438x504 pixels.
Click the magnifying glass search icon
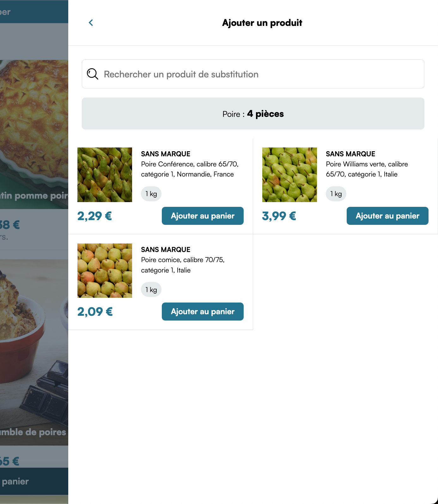[93, 74]
